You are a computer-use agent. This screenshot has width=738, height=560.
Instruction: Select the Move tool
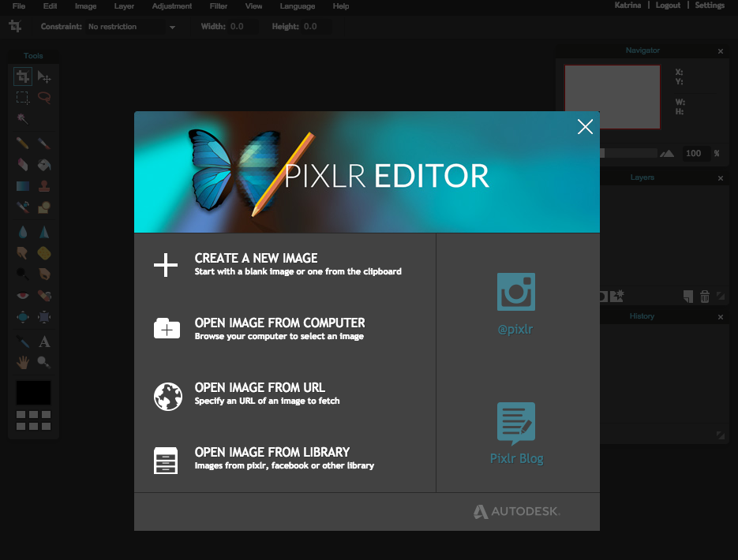44,77
